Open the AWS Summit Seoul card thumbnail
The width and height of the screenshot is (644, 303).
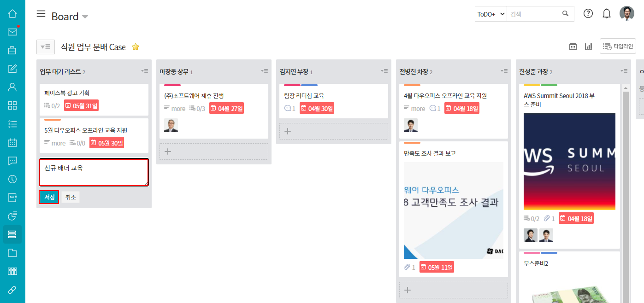pyautogui.click(x=569, y=161)
